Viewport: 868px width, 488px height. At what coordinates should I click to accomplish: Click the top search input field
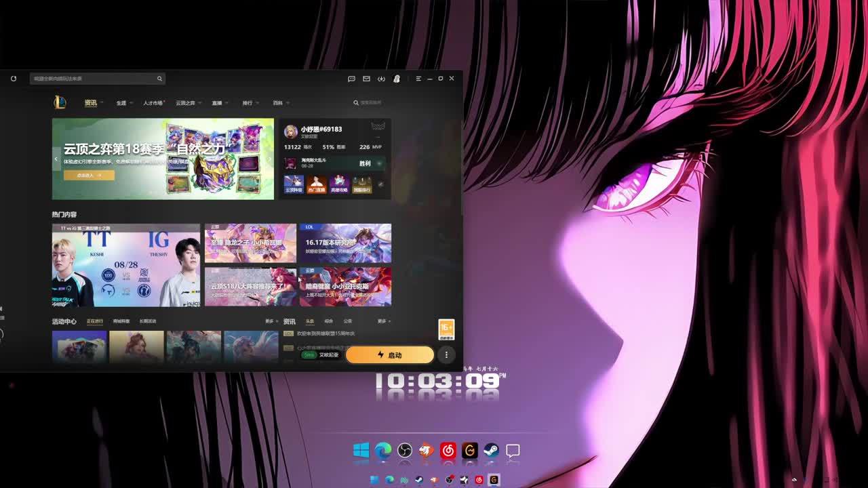(x=98, y=79)
